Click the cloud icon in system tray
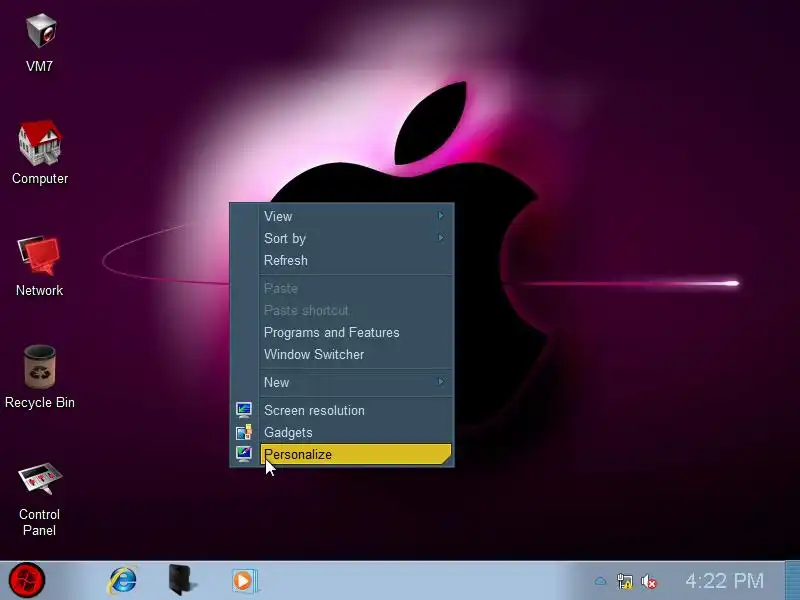Image resolution: width=800 pixels, height=600 pixels. click(x=601, y=581)
